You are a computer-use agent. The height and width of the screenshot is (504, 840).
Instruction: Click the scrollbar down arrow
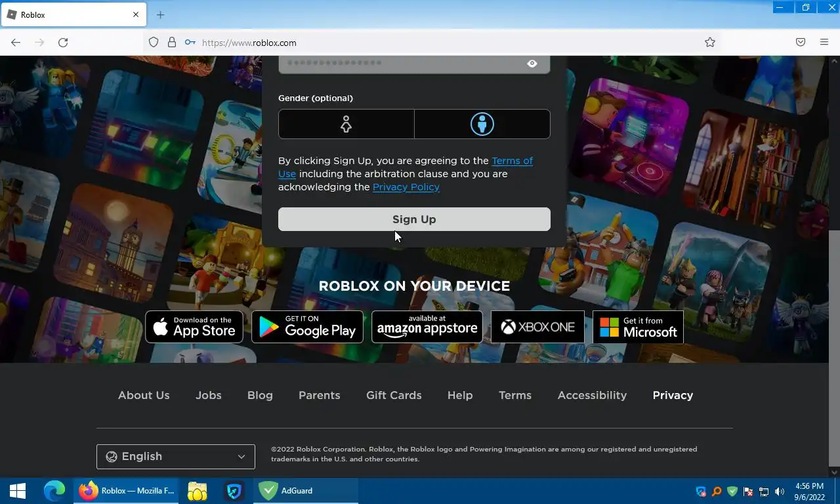(x=834, y=472)
